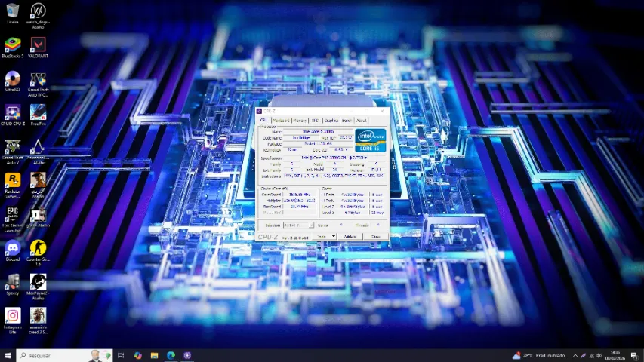Switch to the Memory tab in CPU-Z
Viewport: 644px width, 362px height.
coord(300,121)
